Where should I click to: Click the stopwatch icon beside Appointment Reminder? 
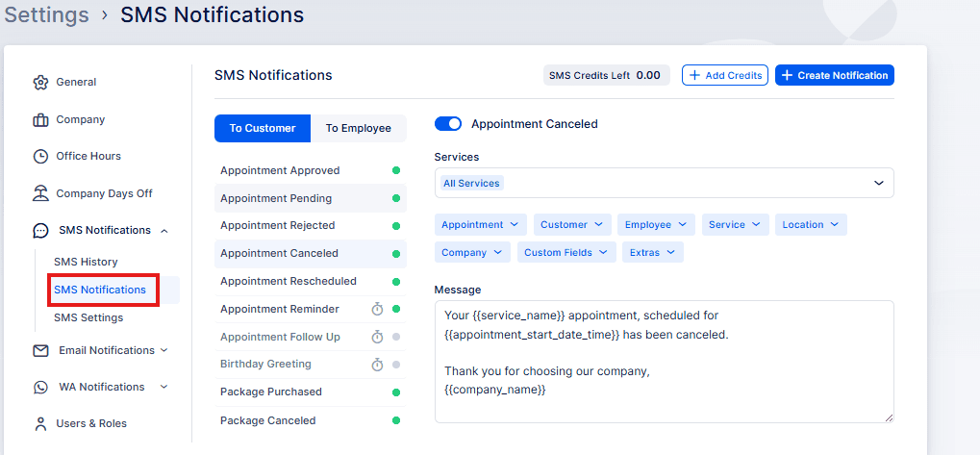[x=377, y=309]
